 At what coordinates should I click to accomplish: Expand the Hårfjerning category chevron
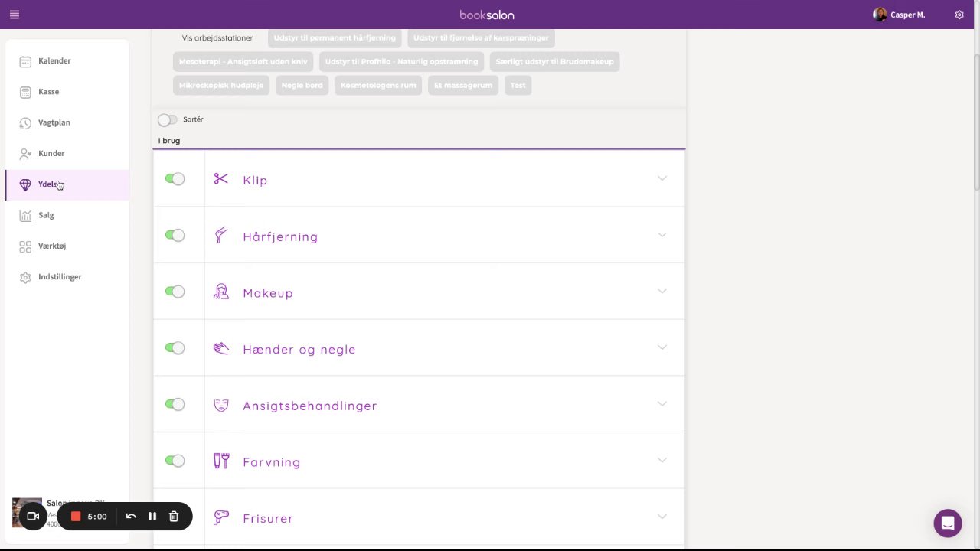[662, 235]
